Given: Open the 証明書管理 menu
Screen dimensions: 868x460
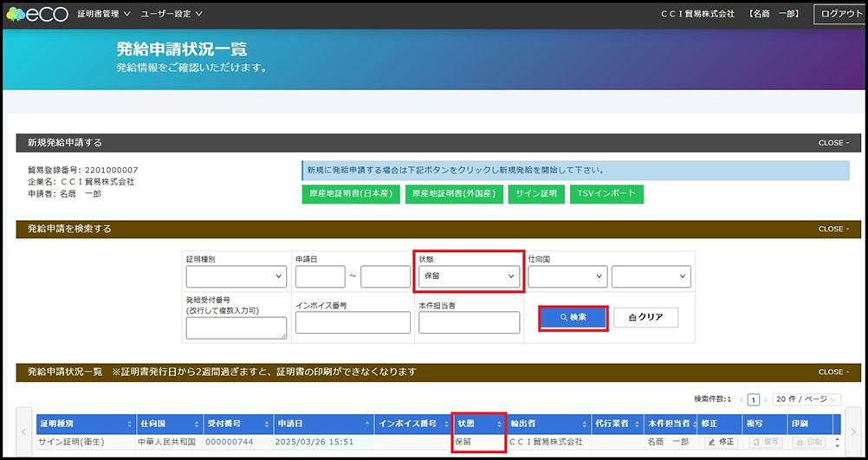Looking at the screenshot, I should tap(104, 14).
